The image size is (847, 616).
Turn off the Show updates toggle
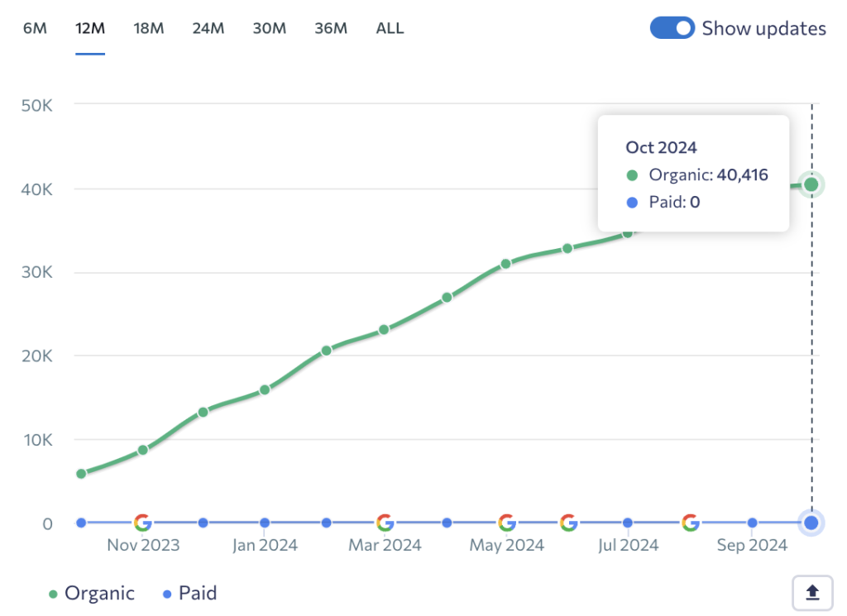tap(672, 28)
